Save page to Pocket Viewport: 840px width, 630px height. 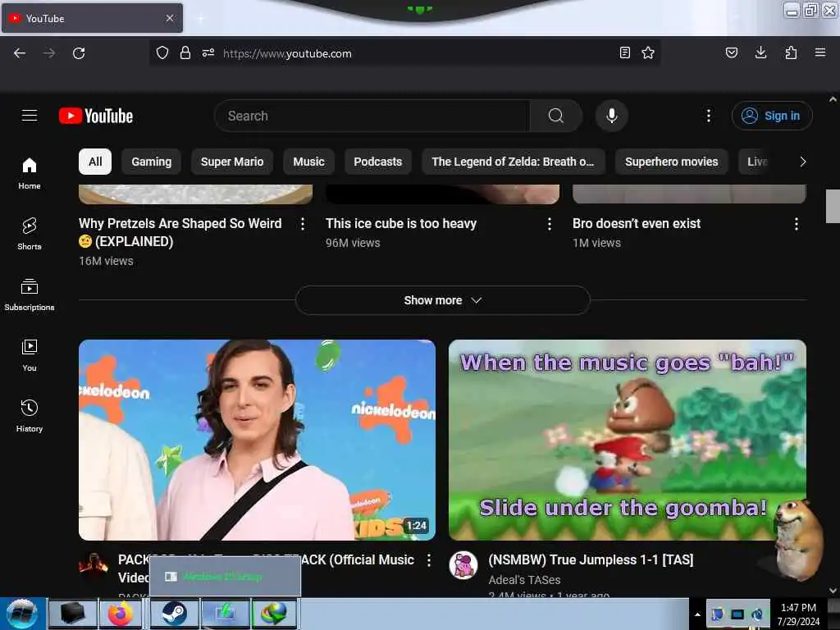coord(732,52)
